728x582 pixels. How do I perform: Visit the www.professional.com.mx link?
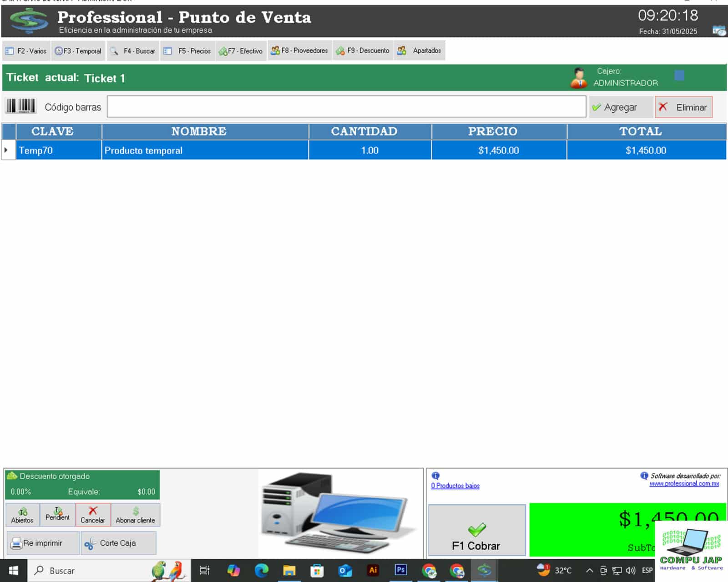click(684, 484)
